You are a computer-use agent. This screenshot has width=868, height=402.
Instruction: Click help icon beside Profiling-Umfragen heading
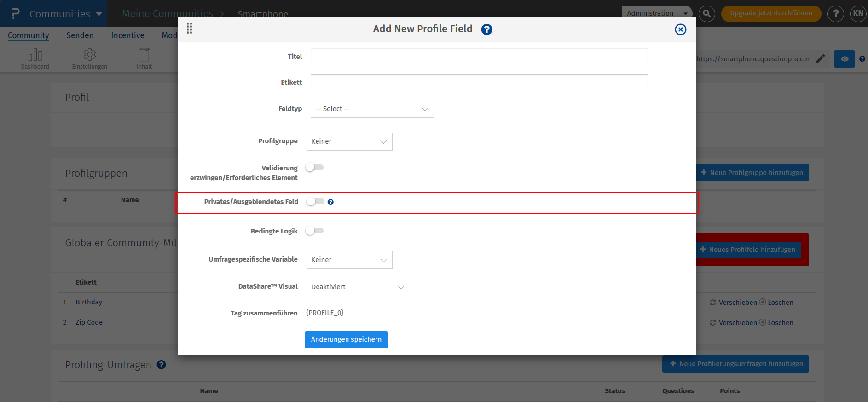coord(161,365)
